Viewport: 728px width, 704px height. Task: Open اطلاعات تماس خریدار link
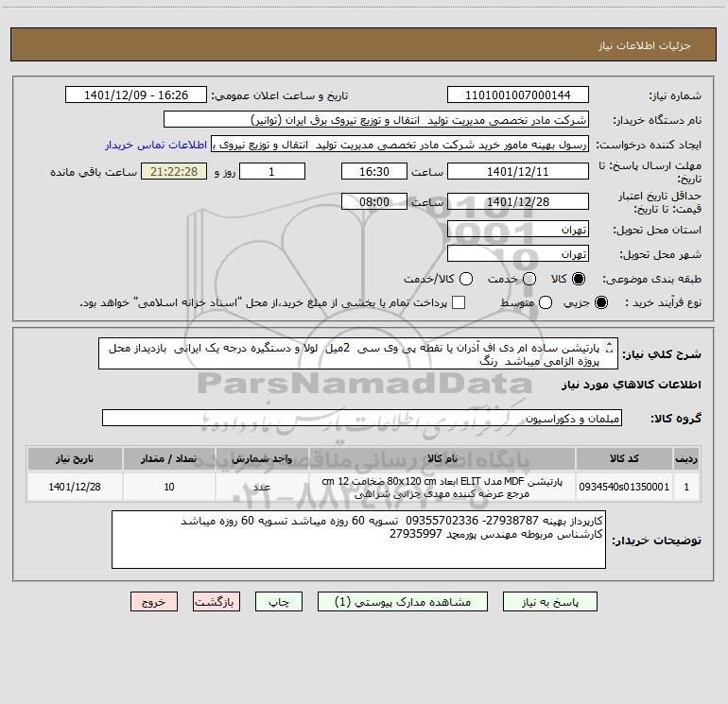click(x=156, y=145)
